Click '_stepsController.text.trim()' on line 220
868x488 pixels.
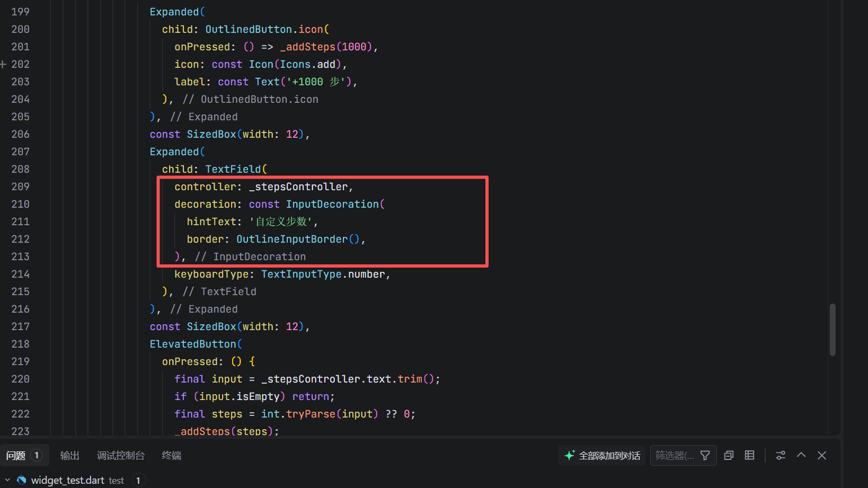pyautogui.click(x=348, y=379)
